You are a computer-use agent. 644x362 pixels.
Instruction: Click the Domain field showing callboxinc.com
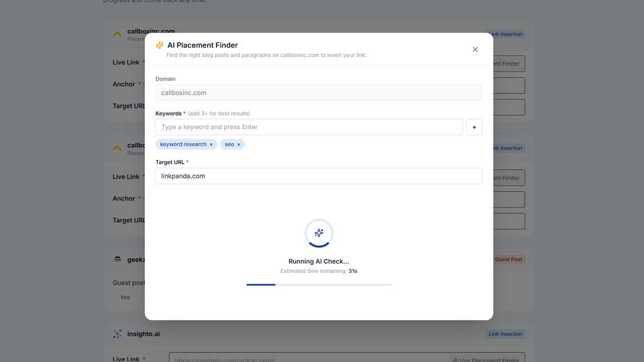point(318,93)
